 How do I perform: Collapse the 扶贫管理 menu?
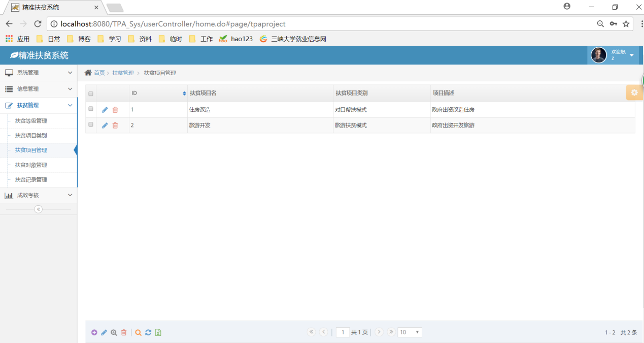click(39, 105)
